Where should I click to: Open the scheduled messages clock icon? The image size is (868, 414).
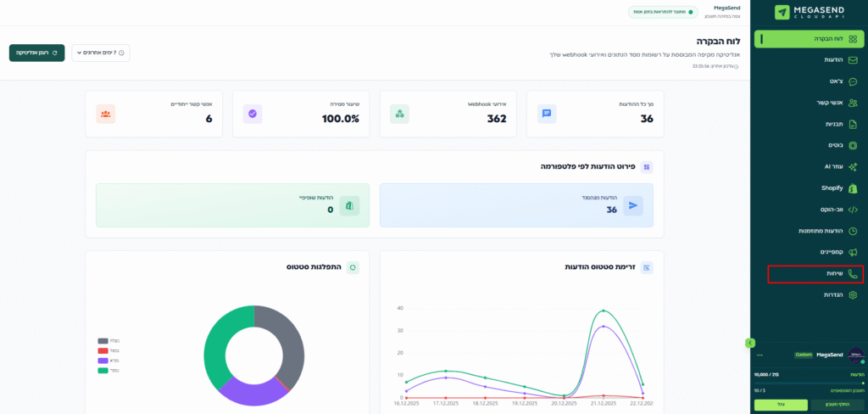click(854, 231)
